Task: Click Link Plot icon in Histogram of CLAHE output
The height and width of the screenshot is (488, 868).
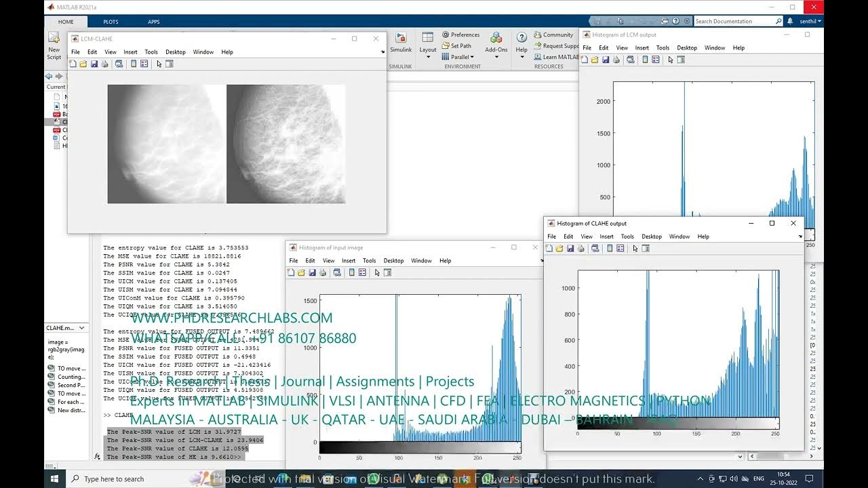Action: click(x=595, y=248)
